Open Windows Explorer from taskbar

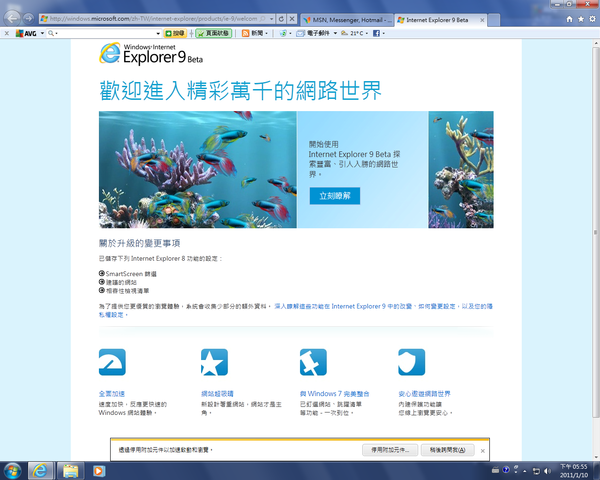click(x=71, y=470)
